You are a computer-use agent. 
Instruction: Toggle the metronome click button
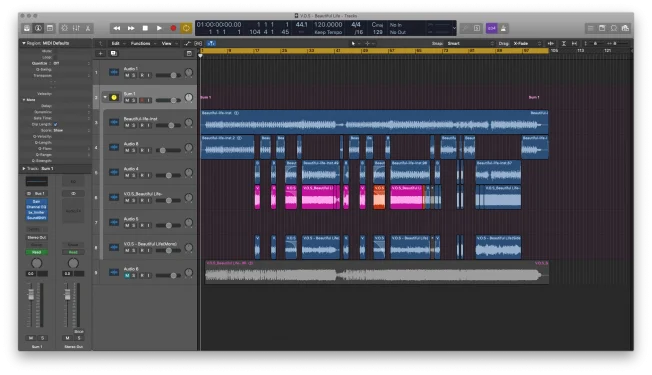pyautogui.click(x=503, y=28)
